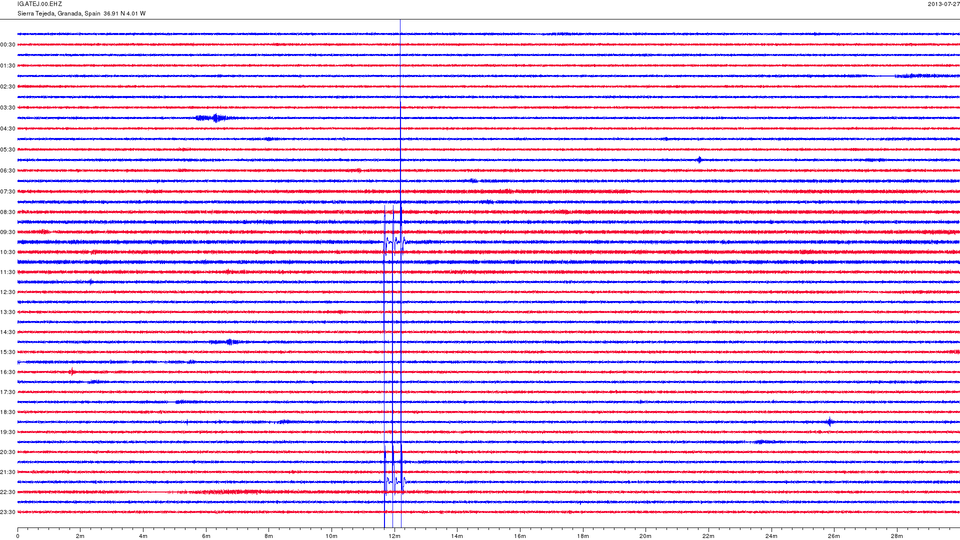Click the 13:30 time label
Viewport: 960px width, 540px height.
[x=8, y=312]
